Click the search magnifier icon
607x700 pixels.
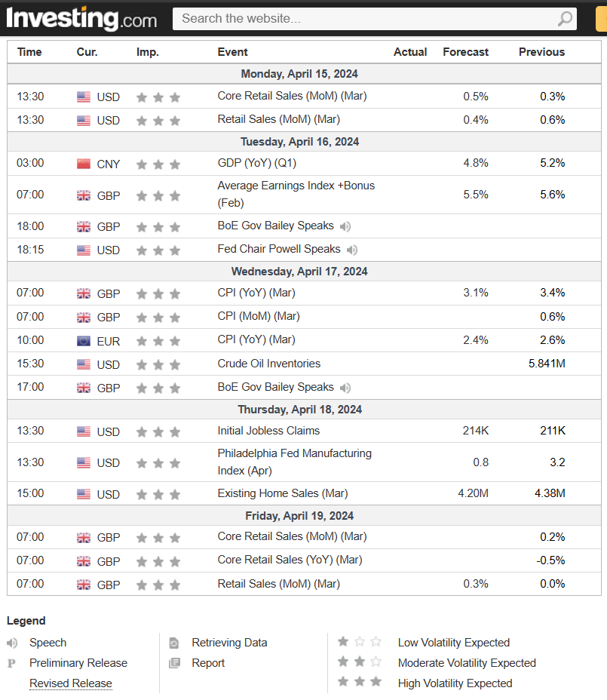[565, 19]
